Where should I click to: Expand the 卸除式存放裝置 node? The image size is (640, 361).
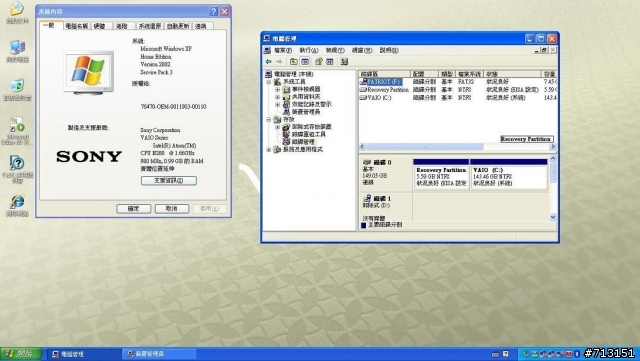(278, 127)
